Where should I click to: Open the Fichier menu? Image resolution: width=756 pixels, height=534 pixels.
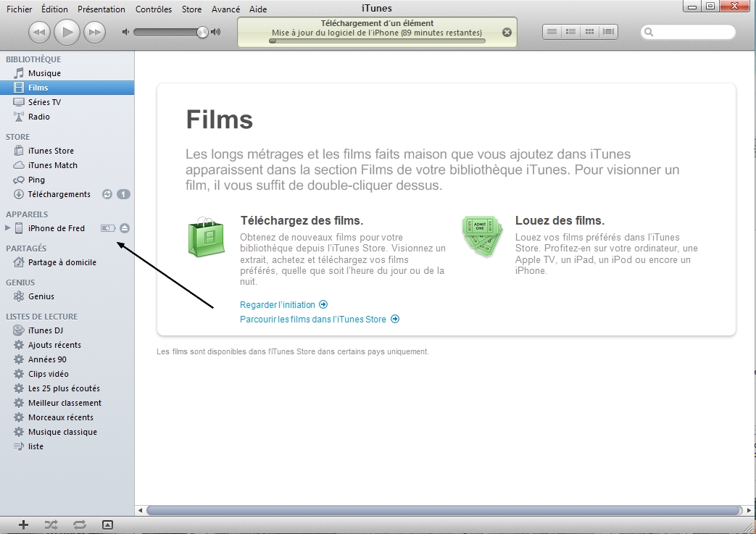point(20,9)
